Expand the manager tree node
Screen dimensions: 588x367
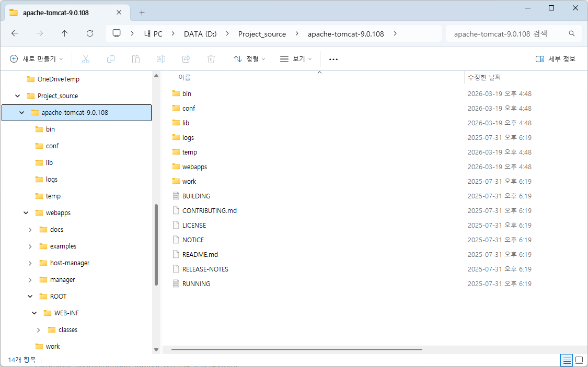[30, 280]
